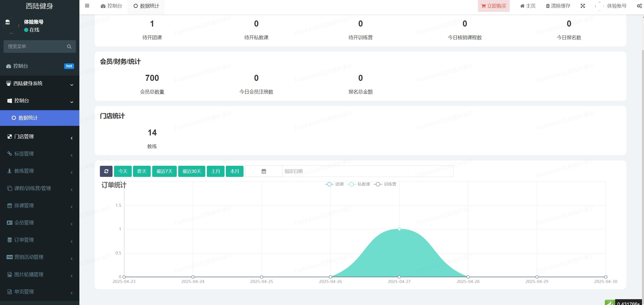Click the calendar icon beside date field
The width and height of the screenshot is (644, 305).
pyautogui.click(x=264, y=171)
